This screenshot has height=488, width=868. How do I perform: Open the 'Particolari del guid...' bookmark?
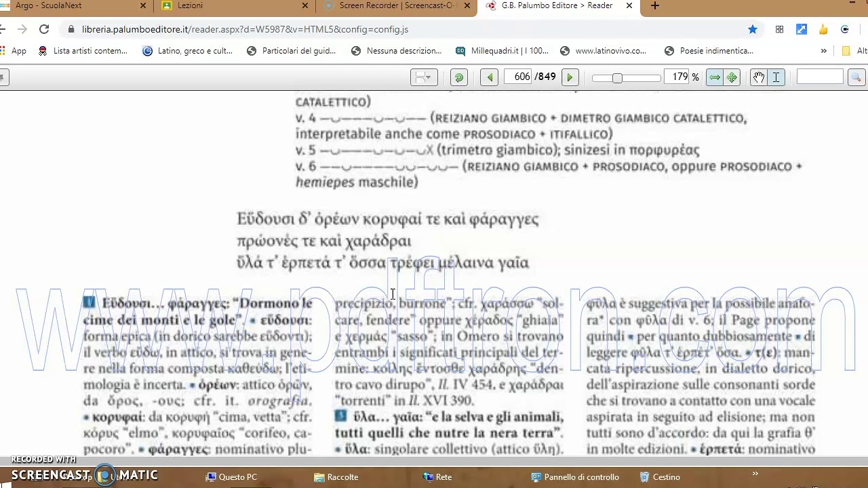(x=292, y=51)
